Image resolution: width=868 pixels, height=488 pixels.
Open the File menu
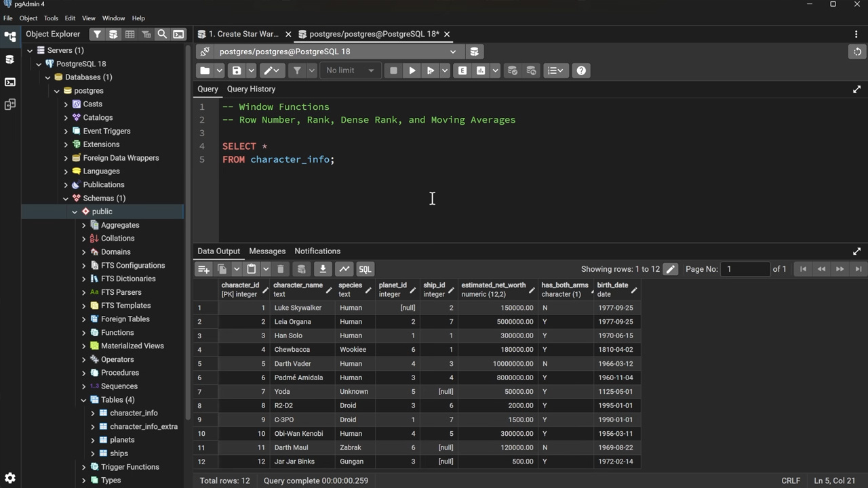[8, 18]
